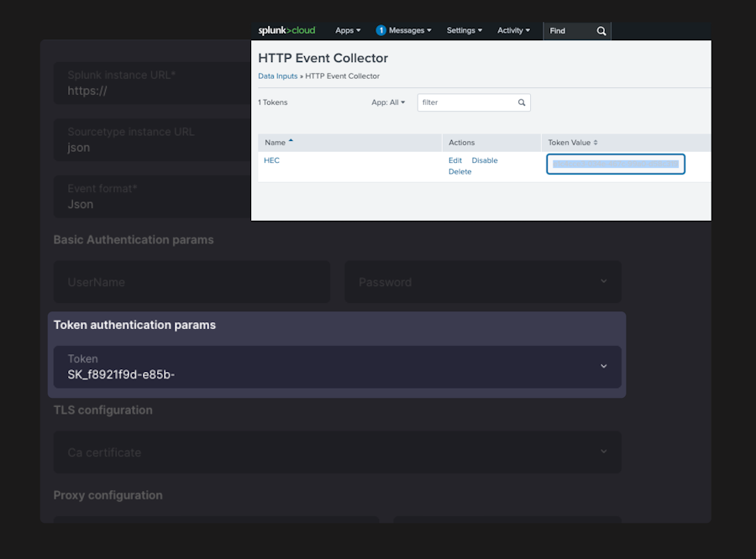Click the 'Token authentication params' heading
Viewport: 756px width, 559px height.
pyautogui.click(x=134, y=325)
